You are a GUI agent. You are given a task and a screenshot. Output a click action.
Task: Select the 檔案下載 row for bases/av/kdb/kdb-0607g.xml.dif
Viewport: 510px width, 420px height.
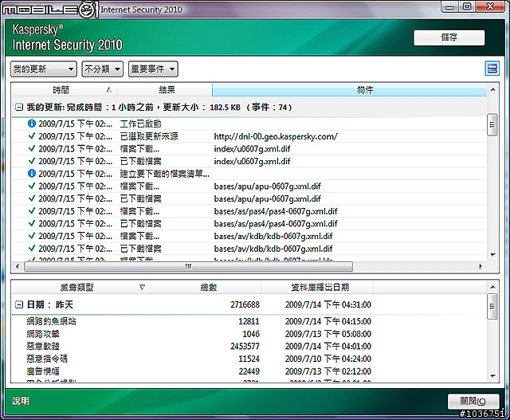coord(249,236)
